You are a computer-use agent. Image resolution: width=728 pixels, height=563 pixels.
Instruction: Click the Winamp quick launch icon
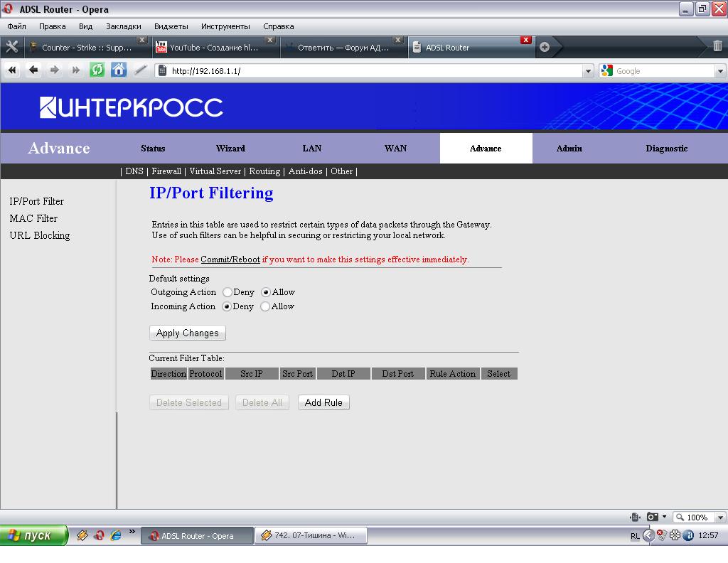click(x=82, y=535)
